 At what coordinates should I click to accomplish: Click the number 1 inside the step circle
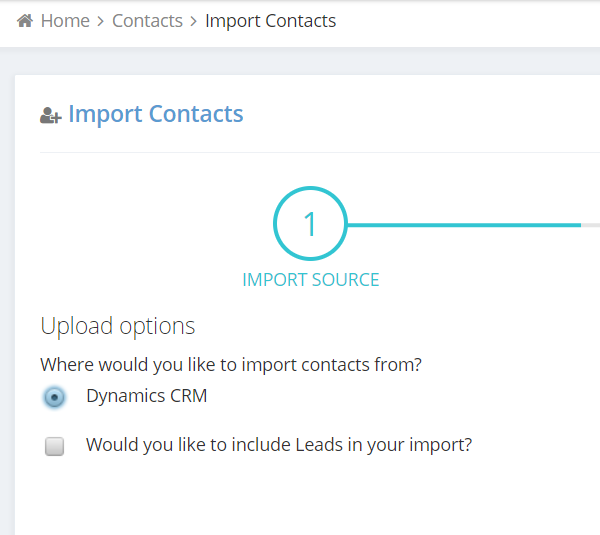[x=310, y=224]
